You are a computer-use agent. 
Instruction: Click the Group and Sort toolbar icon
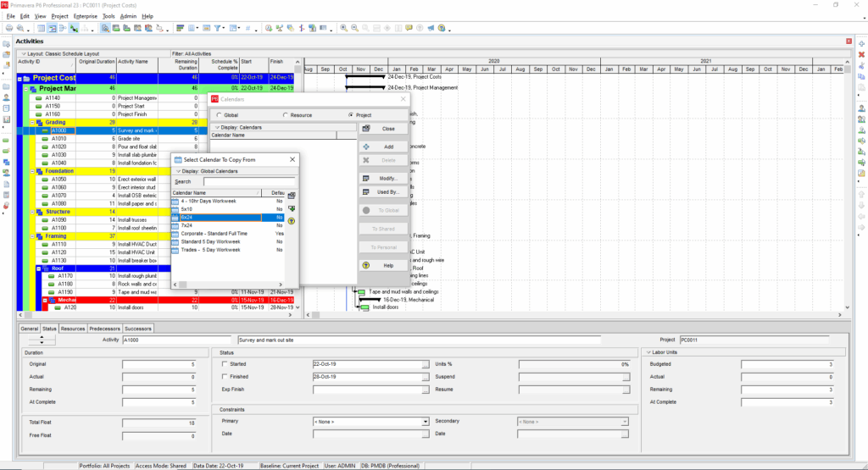pos(232,28)
